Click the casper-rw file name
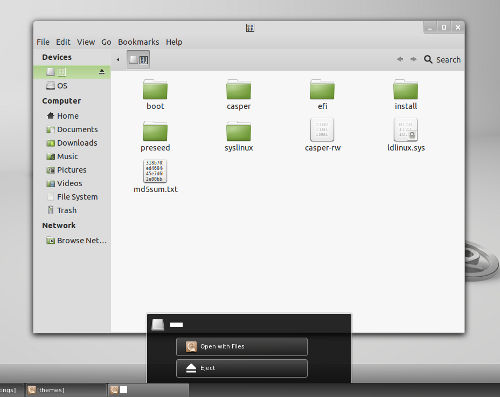Image resolution: width=500 pixels, height=397 pixels. point(323,148)
